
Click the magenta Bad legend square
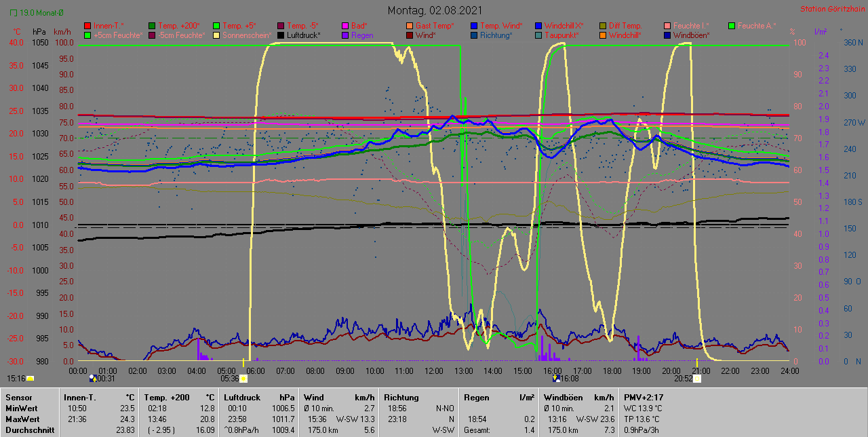pos(344,26)
